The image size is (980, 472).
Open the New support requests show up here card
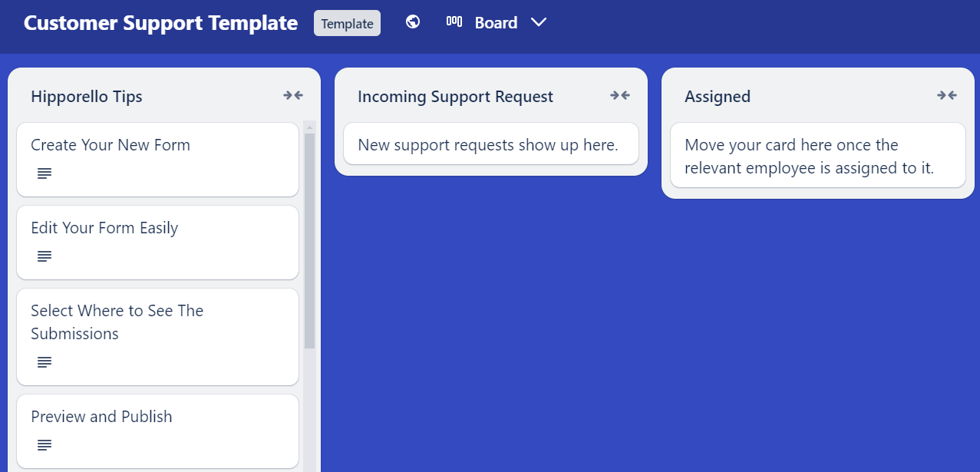coord(491,144)
